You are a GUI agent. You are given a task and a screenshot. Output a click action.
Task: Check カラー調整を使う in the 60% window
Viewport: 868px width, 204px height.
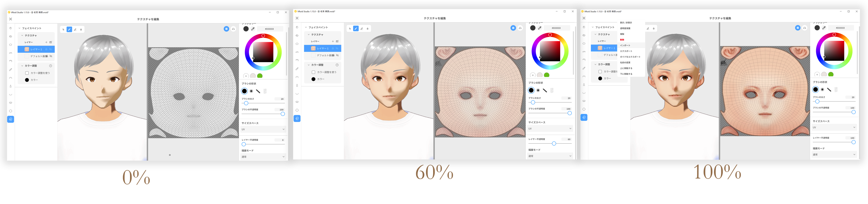click(313, 72)
